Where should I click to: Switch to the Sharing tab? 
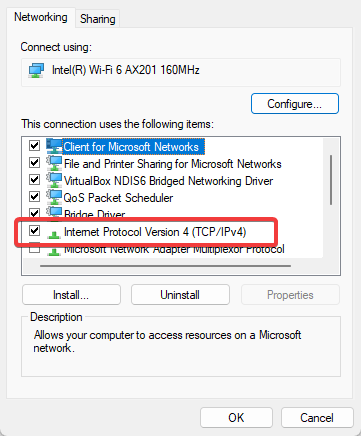pyautogui.click(x=98, y=19)
